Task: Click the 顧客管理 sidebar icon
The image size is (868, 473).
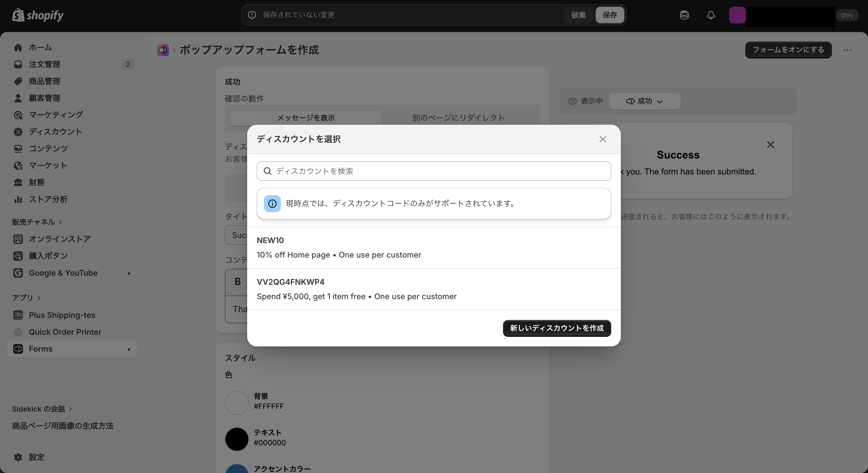Action: 18,98
